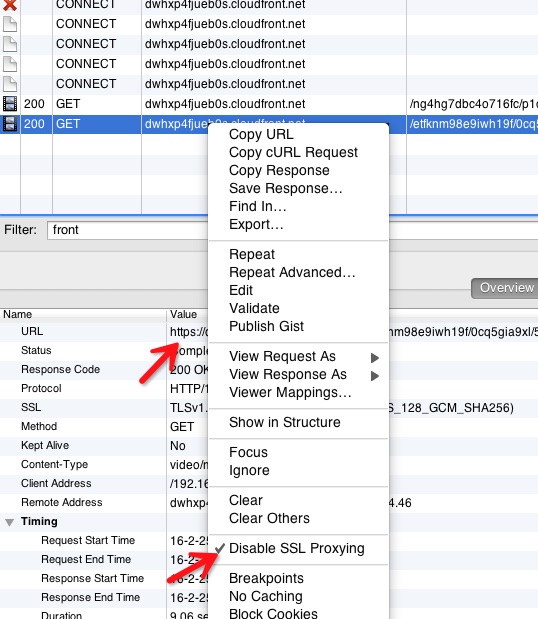Image resolution: width=538 pixels, height=619 pixels.
Task: Open Viewer Mappings… entry
Action: (290, 392)
